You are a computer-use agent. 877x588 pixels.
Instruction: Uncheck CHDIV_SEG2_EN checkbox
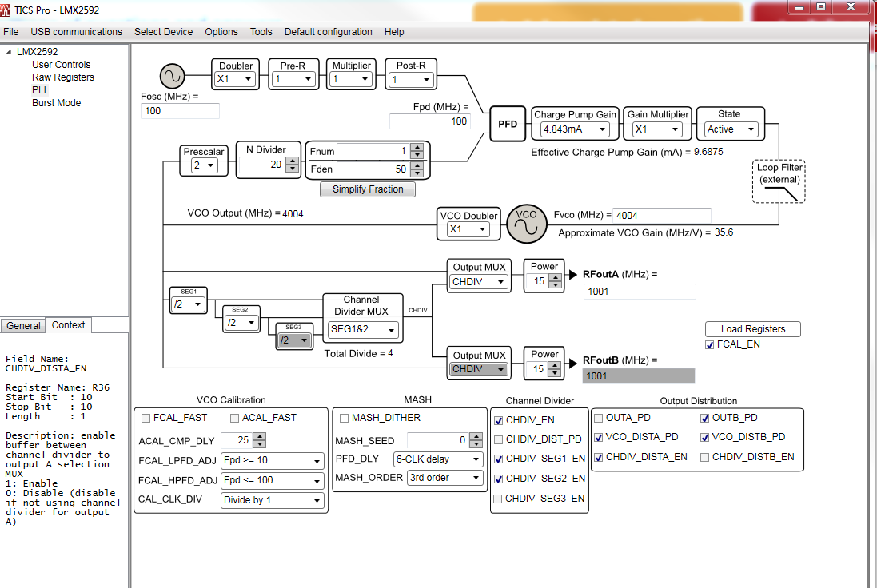click(498, 479)
